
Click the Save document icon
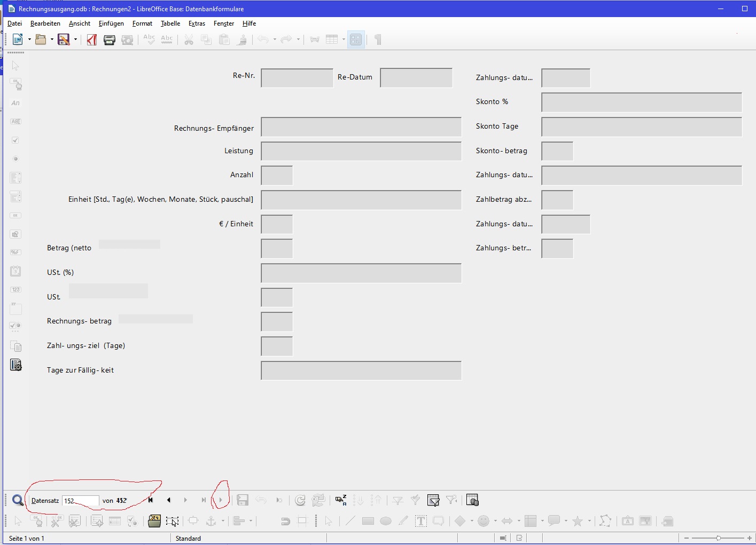click(64, 40)
